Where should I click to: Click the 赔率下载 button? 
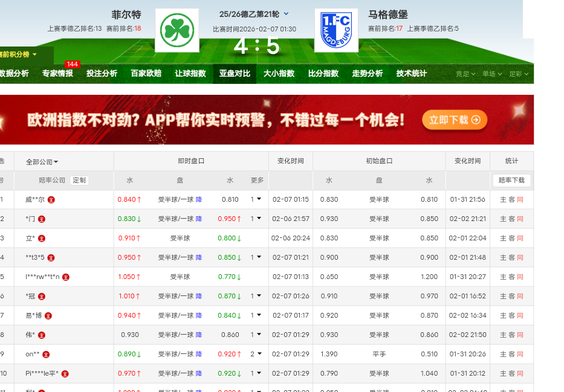[511, 180]
